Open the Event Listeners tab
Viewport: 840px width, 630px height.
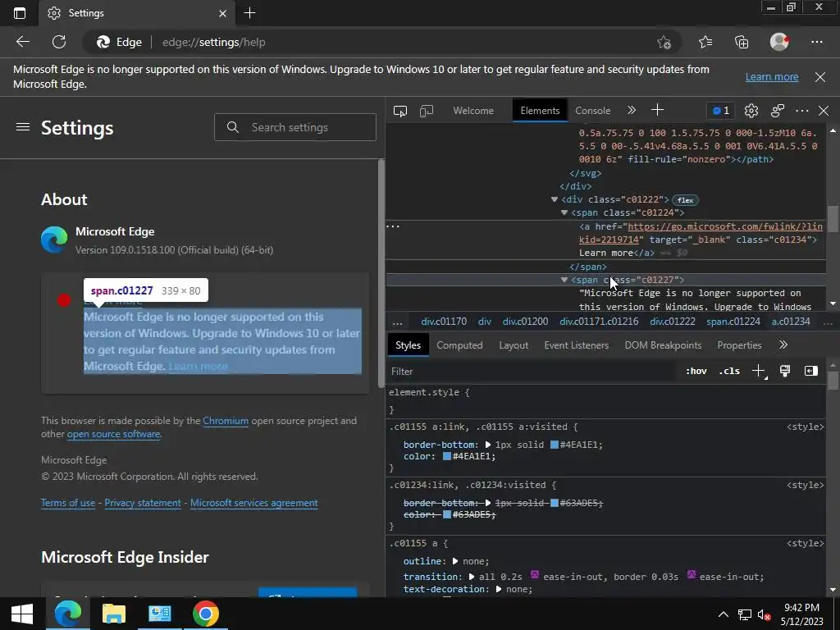(577, 345)
